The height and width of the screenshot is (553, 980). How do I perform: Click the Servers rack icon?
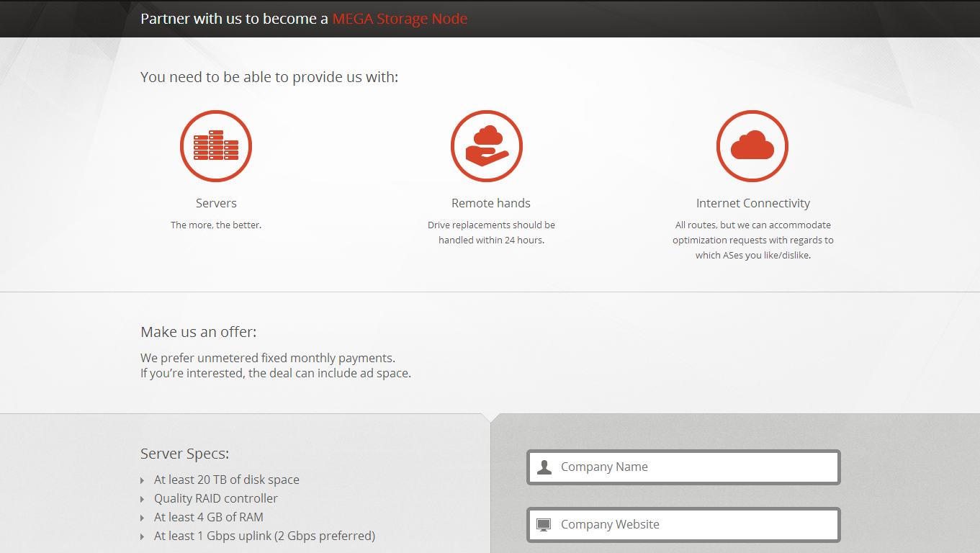pyautogui.click(x=216, y=146)
